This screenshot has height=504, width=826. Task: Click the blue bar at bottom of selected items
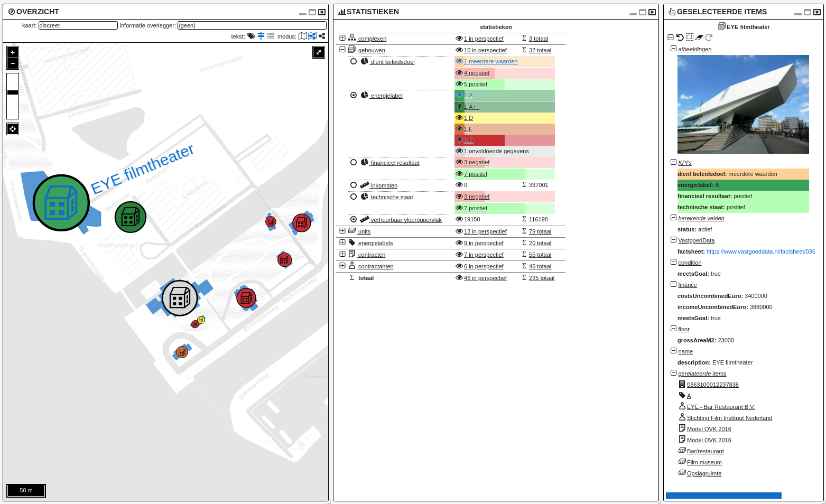723,496
